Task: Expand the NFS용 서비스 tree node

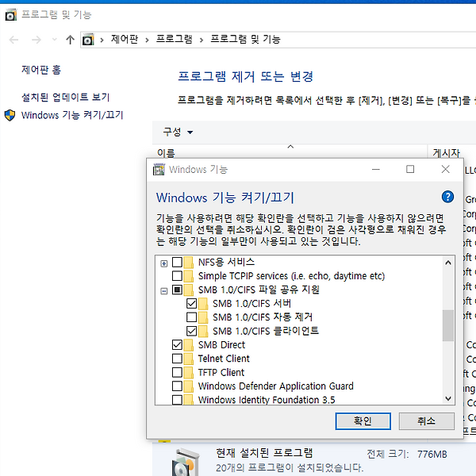Action: tap(164, 263)
